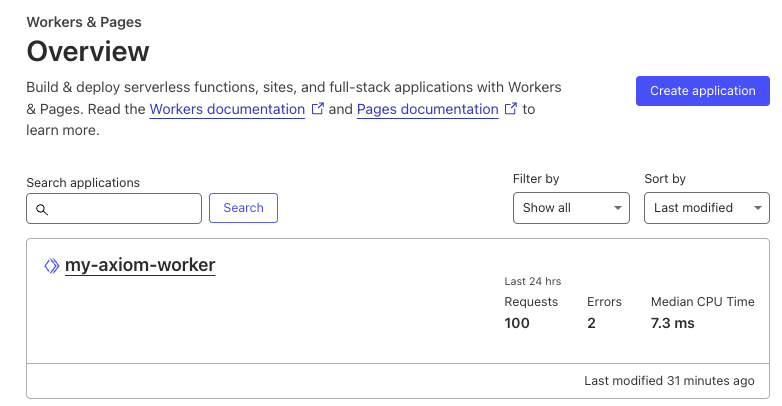Click the Requests column label

pos(531,302)
